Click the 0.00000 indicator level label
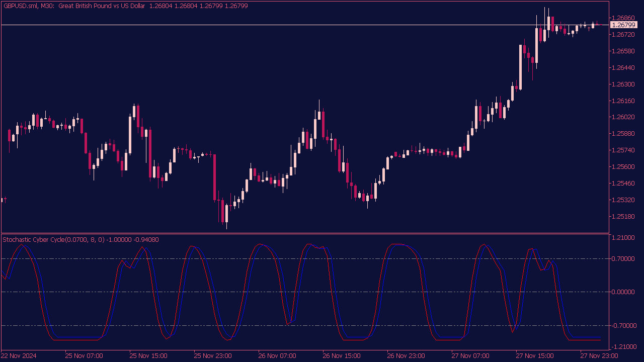Viewport: 644px width, 362px height. (x=624, y=292)
